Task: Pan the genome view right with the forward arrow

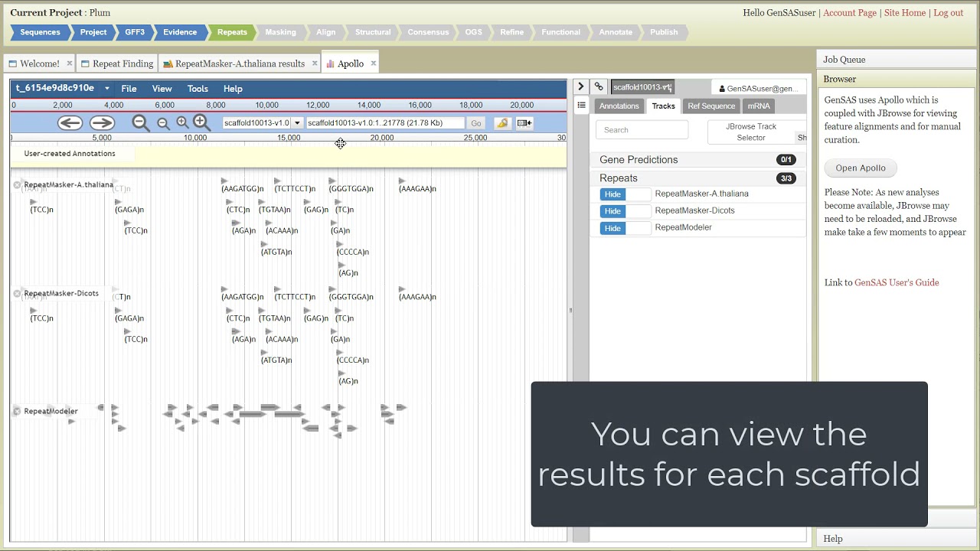Action: pos(102,122)
